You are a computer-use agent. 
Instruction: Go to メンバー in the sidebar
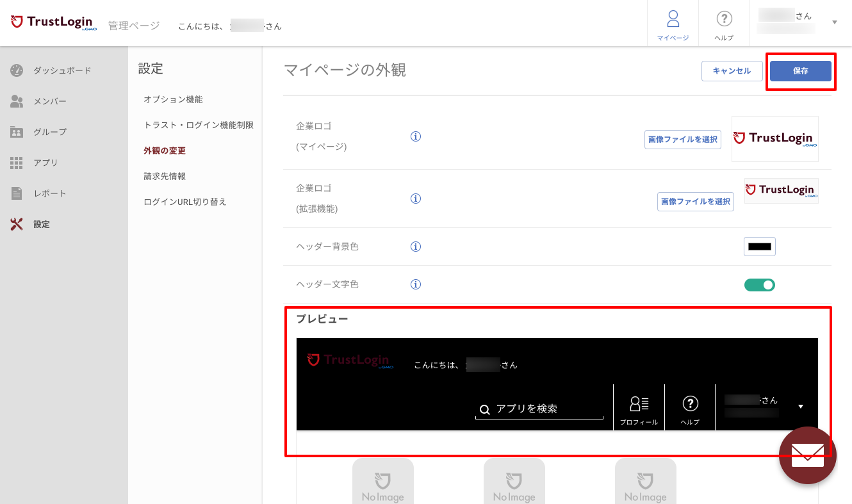click(50, 101)
